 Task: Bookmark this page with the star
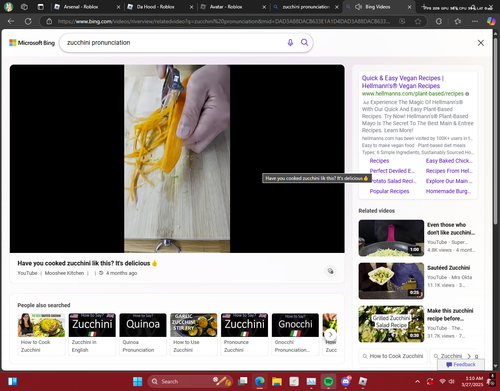418,21
